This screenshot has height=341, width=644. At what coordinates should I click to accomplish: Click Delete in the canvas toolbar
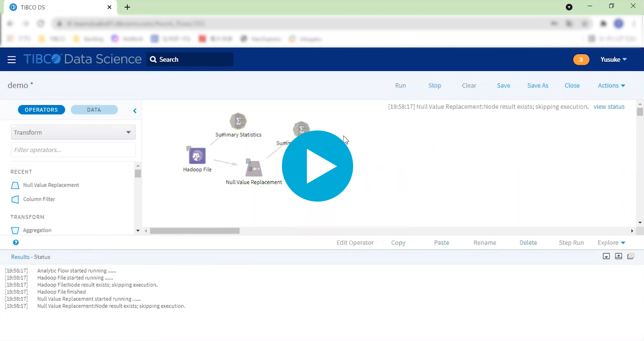528,243
